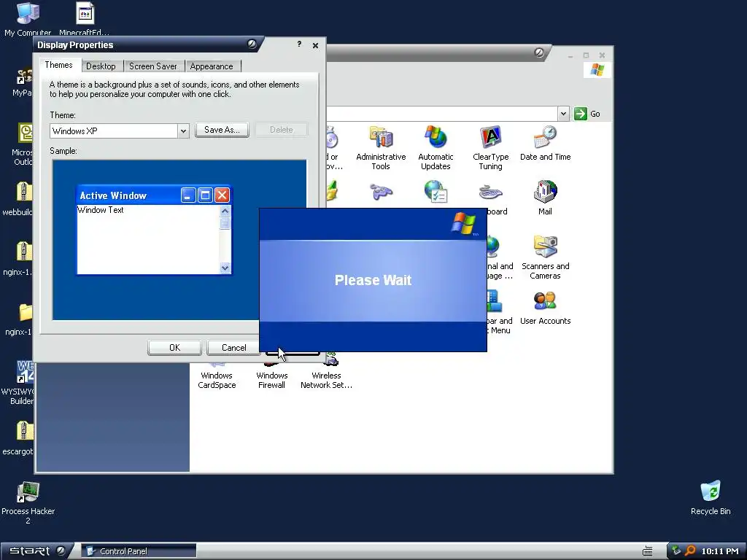The image size is (747, 560).
Task: Open Administrative Tools in Control Panel
Action: coord(381,147)
